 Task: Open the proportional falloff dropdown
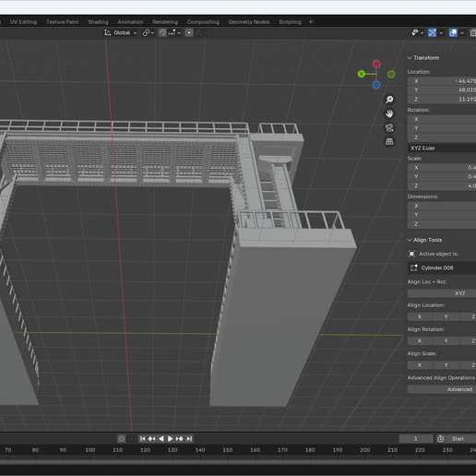tap(201, 32)
